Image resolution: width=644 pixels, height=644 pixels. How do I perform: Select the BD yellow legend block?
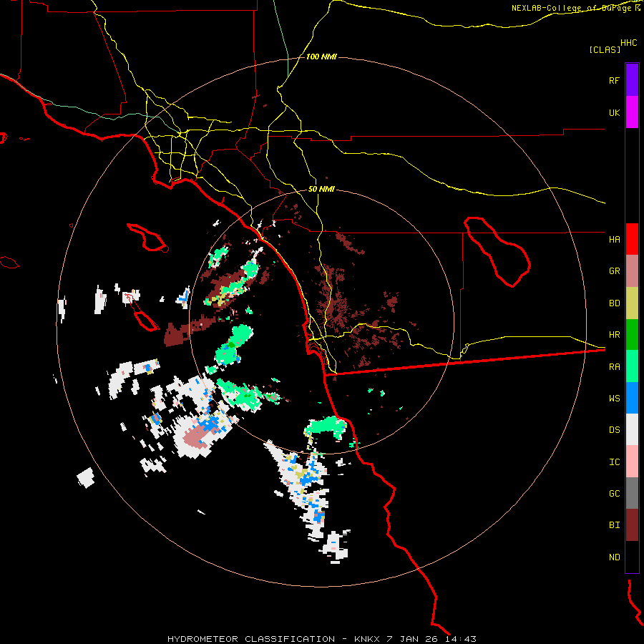tap(632, 303)
